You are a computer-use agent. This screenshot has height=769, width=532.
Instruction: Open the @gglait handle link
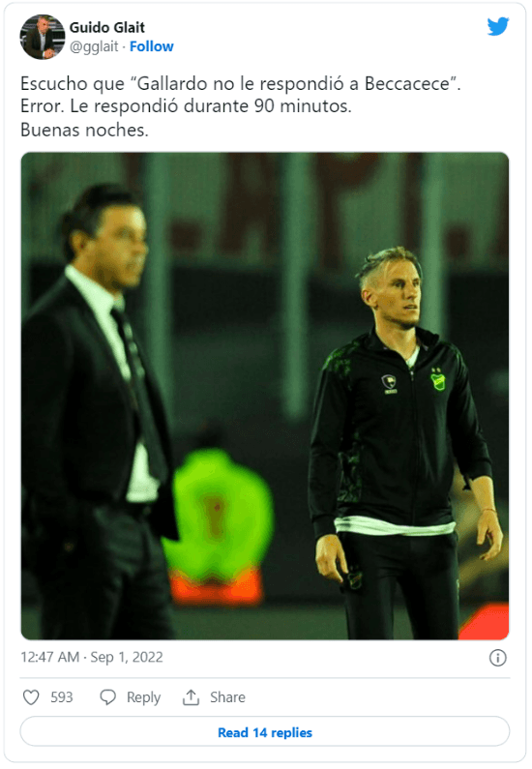point(94,46)
